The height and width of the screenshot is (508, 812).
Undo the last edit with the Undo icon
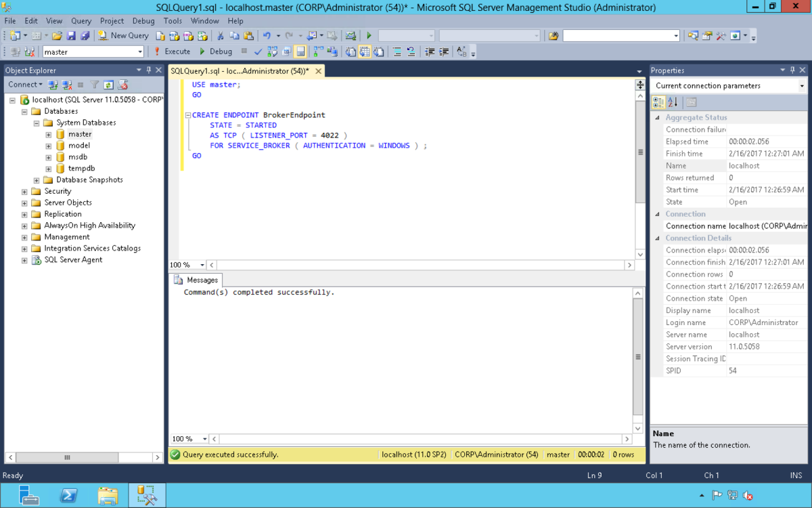[267, 35]
